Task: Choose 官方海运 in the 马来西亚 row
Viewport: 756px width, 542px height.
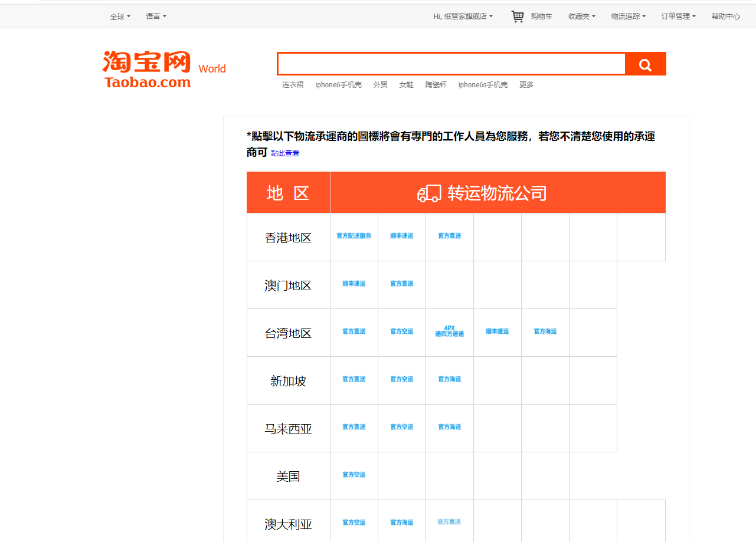Action: coord(450,427)
